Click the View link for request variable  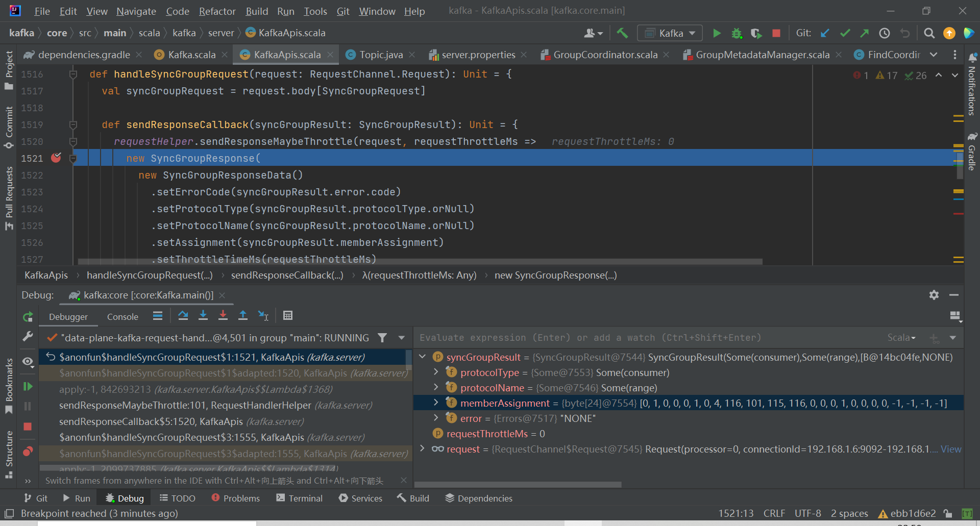point(950,449)
